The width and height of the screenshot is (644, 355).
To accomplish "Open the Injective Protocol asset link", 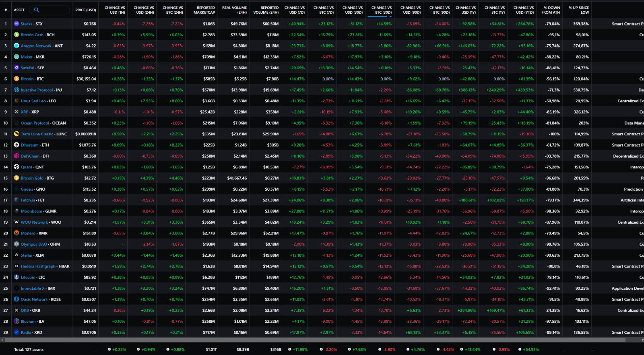I will [37, 90].
